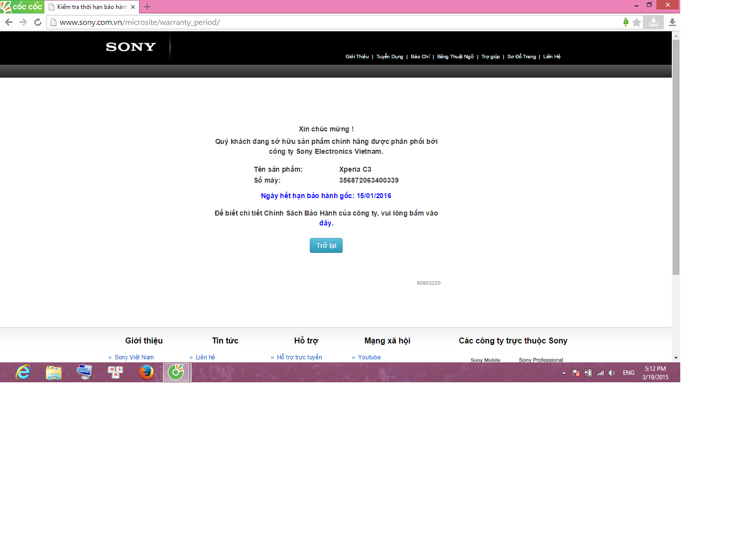747x560 pixels.
Task: Show hidden system tray icons
Action: pyautogui.click(x=564, y=373)
